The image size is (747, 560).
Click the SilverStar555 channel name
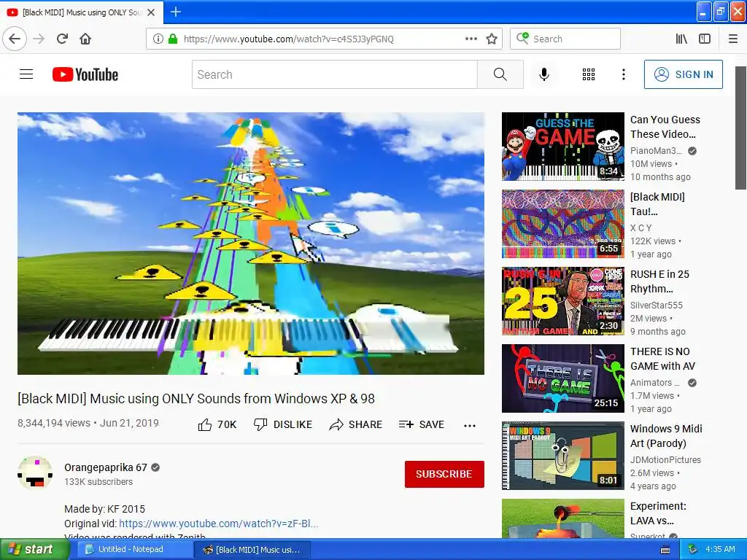click(657, 305)
